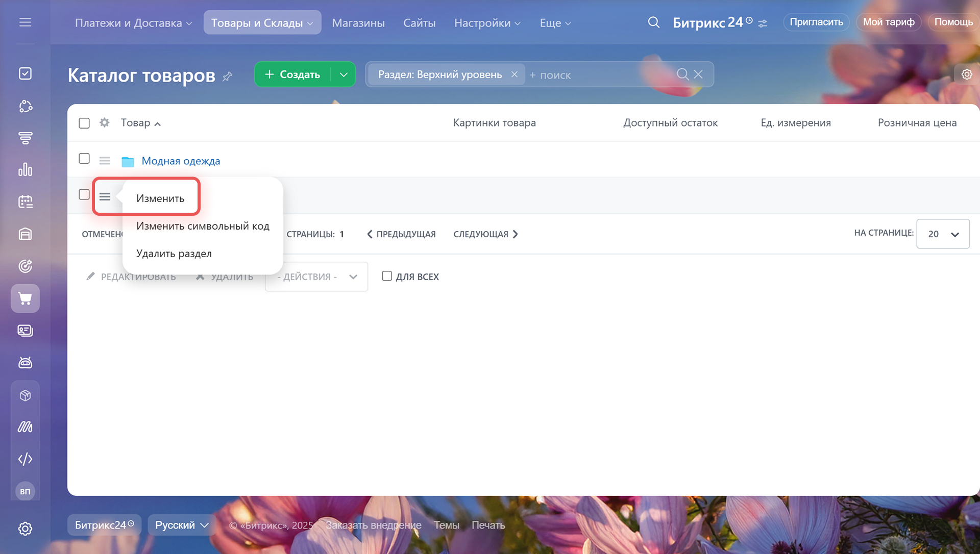Click Заказать внедрение footer link
This screenshot has width=980, height=554.
click(x=374, y=525)
